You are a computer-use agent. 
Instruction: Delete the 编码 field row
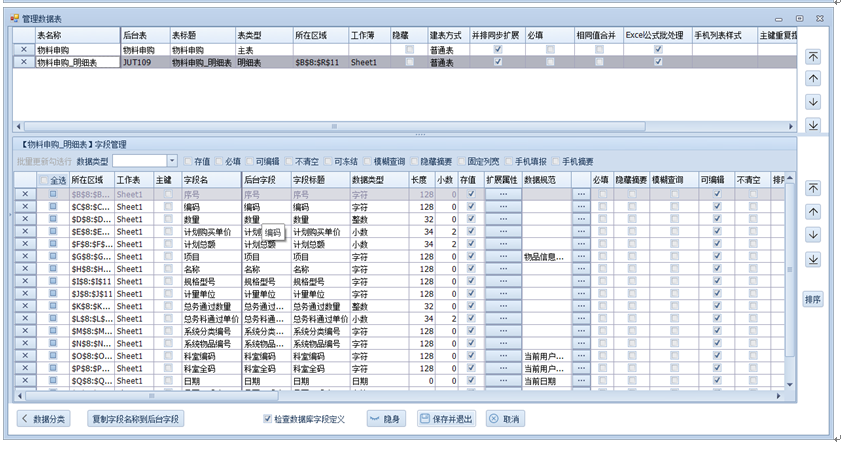[x=25, y=207]
